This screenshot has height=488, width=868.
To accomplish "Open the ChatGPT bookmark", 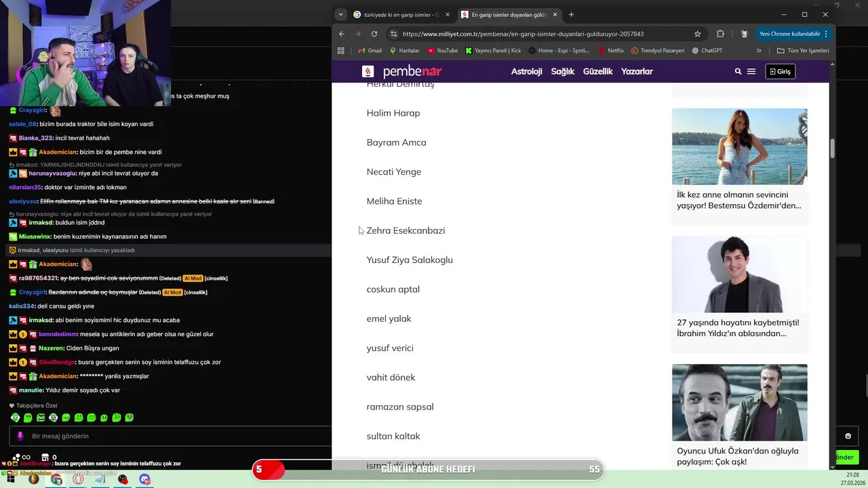I will tap(707, 51).
